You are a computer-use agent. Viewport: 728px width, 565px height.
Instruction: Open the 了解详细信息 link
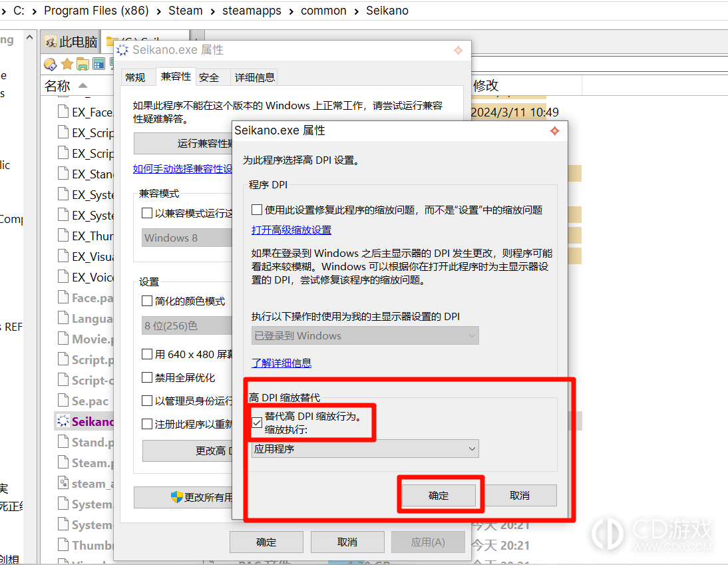pyautogui.click(x=281, y=363)
